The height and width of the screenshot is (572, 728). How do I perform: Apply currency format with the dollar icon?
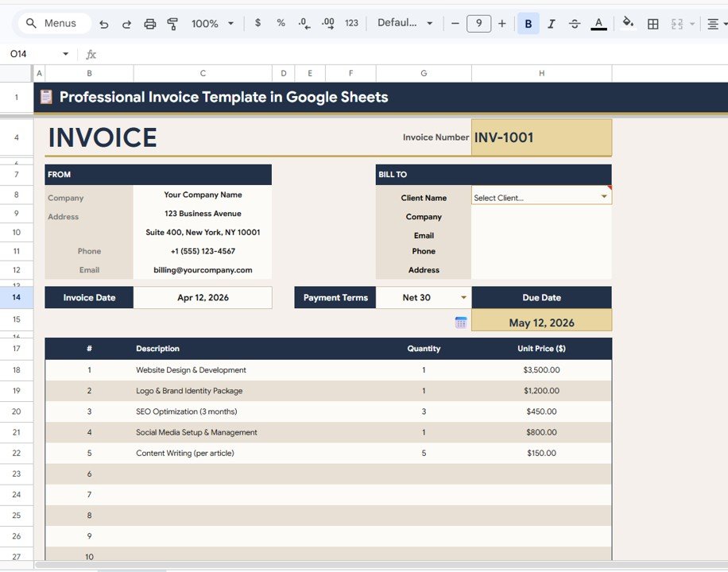[x=258, y=23]
